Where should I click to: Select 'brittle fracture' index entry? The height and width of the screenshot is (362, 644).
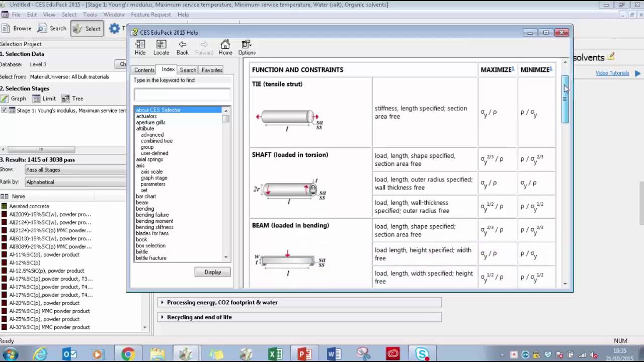click(x=151, y=258)
